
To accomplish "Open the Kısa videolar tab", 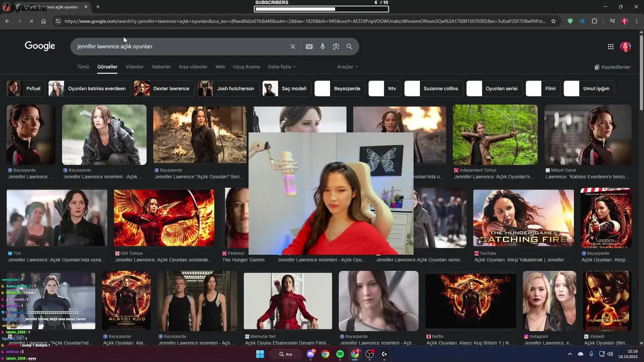I will tap(193, 67).
